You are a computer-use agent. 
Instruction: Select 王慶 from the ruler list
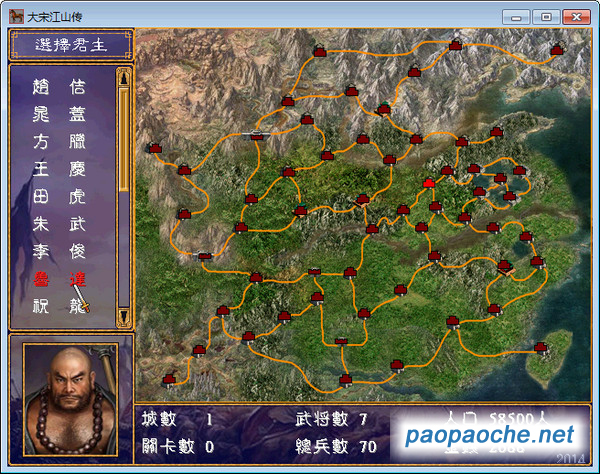(59, 169)
